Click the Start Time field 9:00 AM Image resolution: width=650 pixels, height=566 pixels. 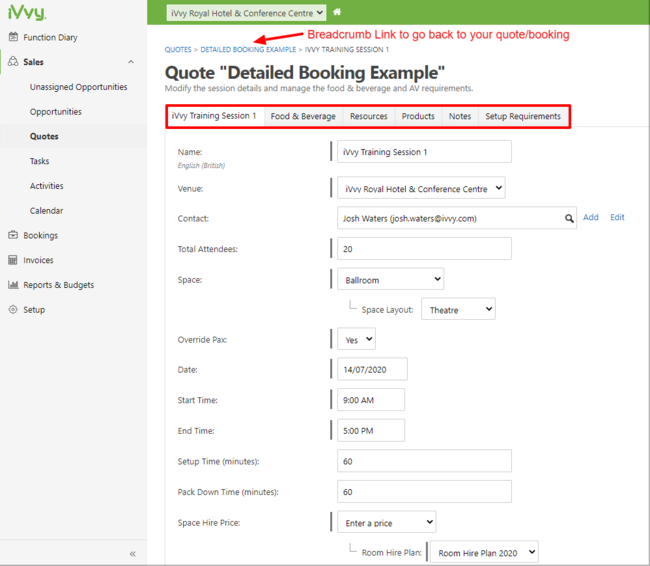click(x=371, y=400)
